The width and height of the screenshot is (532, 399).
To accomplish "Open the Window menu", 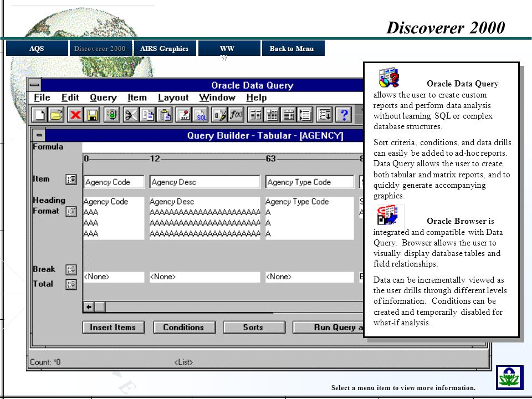I will (x=217, y=98).
